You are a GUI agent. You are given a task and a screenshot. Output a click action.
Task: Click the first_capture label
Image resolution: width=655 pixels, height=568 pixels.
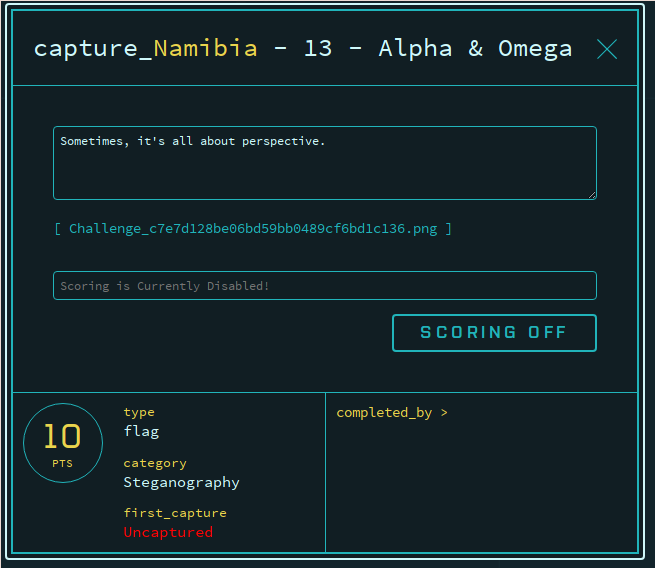(x=175, y=513)
